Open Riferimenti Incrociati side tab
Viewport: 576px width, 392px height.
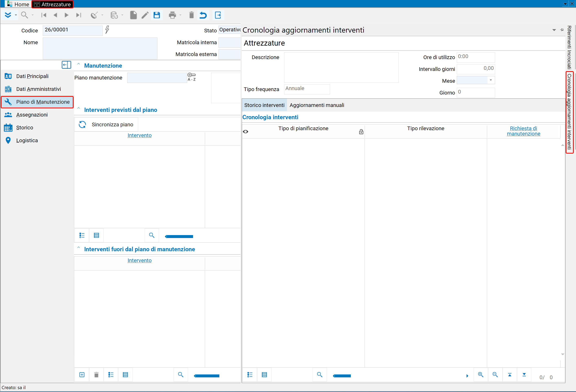pyautogui.click(x=569, y=47)
